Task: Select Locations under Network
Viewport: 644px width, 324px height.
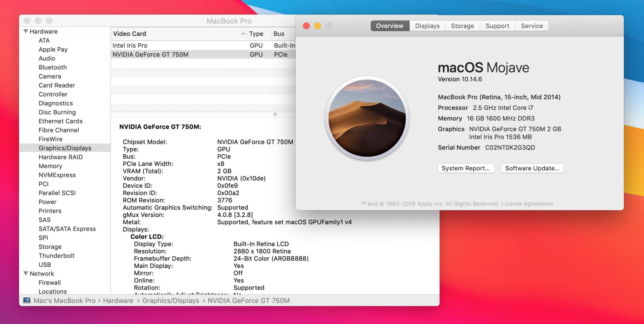Action: 53,292
